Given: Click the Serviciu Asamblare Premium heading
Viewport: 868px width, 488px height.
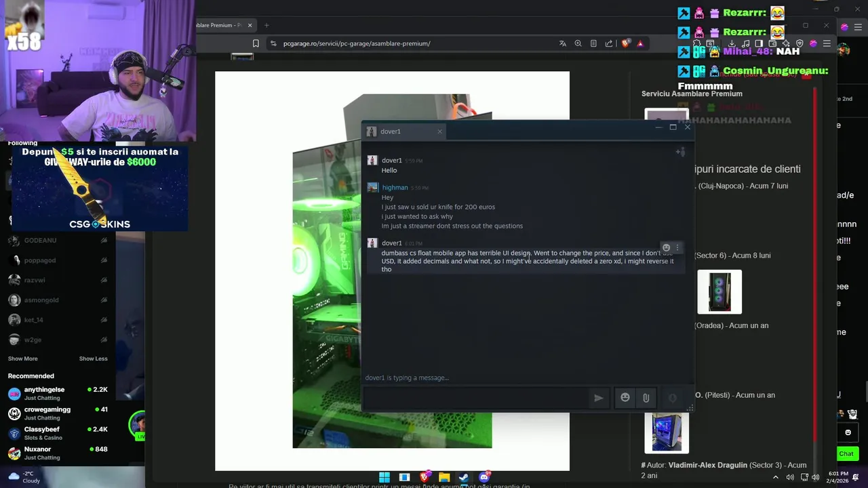Looking at the screenshot, I should tap(692, 94).
